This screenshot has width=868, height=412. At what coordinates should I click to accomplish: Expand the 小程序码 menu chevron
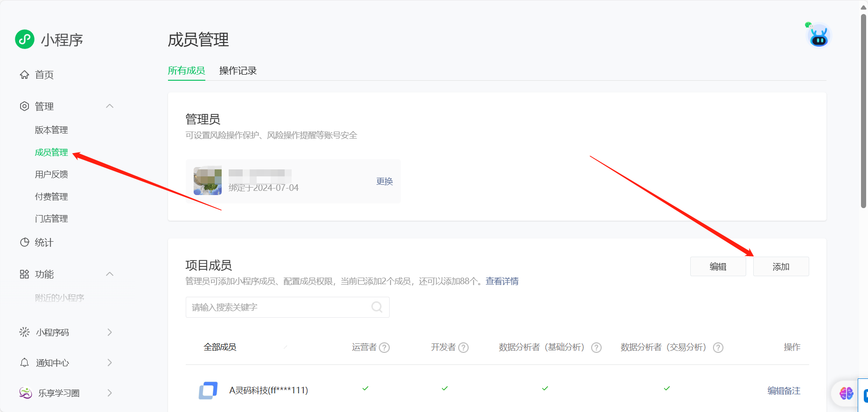[110, 332]
